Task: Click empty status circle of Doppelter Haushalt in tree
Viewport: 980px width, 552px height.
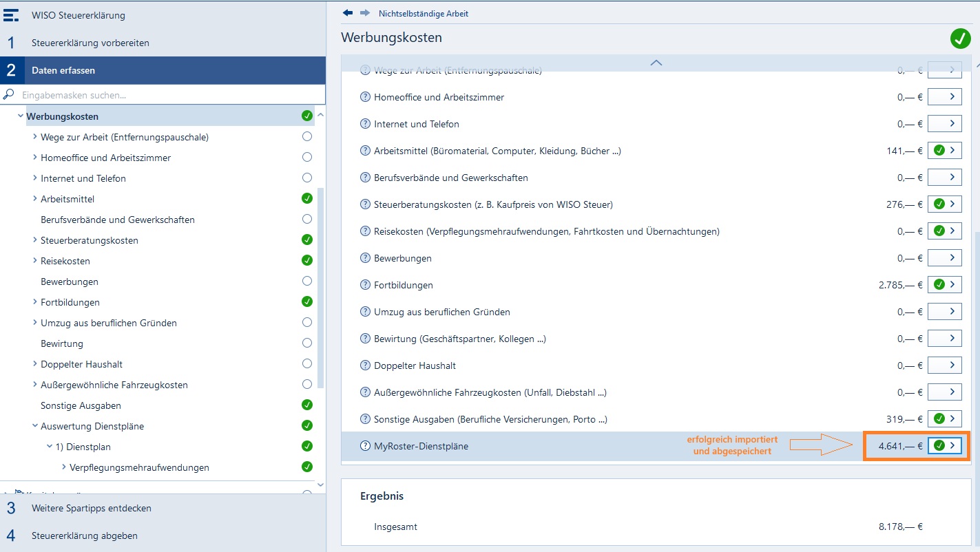Action: 307,363
